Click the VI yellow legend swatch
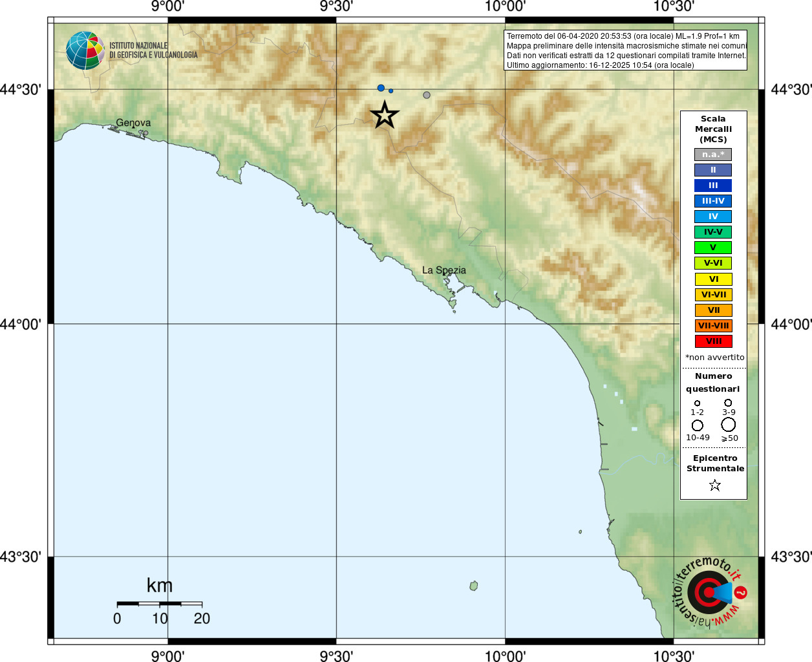Viewport: 812px width, 662px height. click(713, 279)
